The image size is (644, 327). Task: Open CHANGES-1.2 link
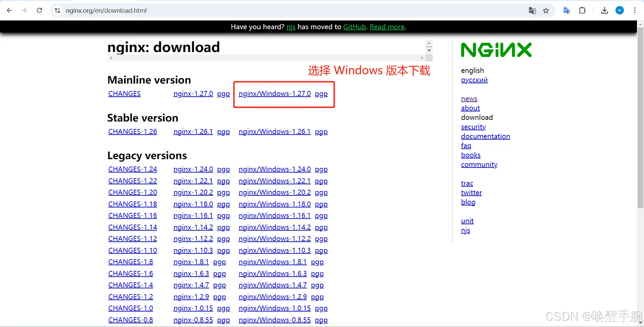tap(130, 297)
